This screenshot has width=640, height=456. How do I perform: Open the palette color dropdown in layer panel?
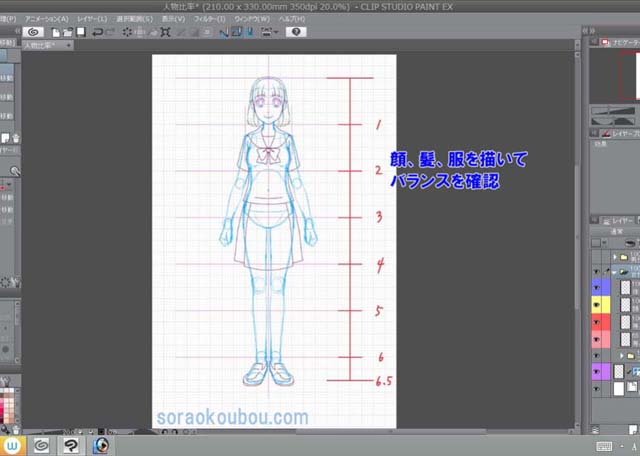coord(604,243)
